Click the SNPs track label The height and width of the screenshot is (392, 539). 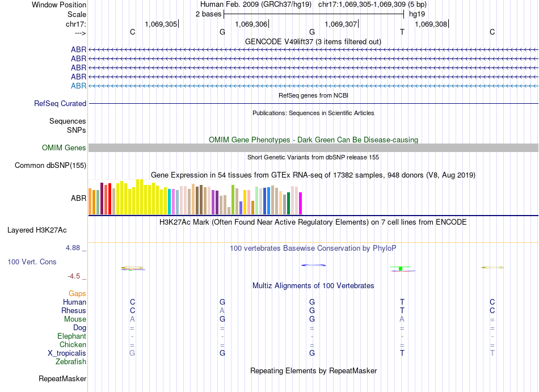[77, 130]
